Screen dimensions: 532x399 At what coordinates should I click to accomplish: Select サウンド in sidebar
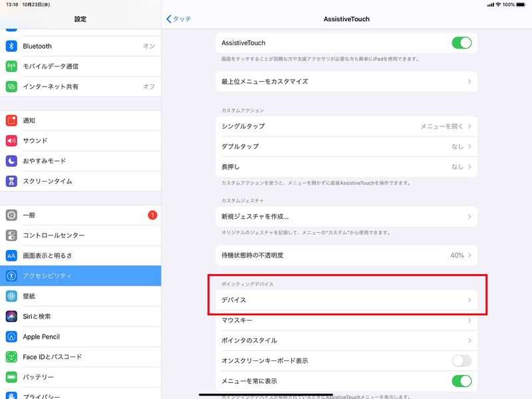[x=80, y=140]
